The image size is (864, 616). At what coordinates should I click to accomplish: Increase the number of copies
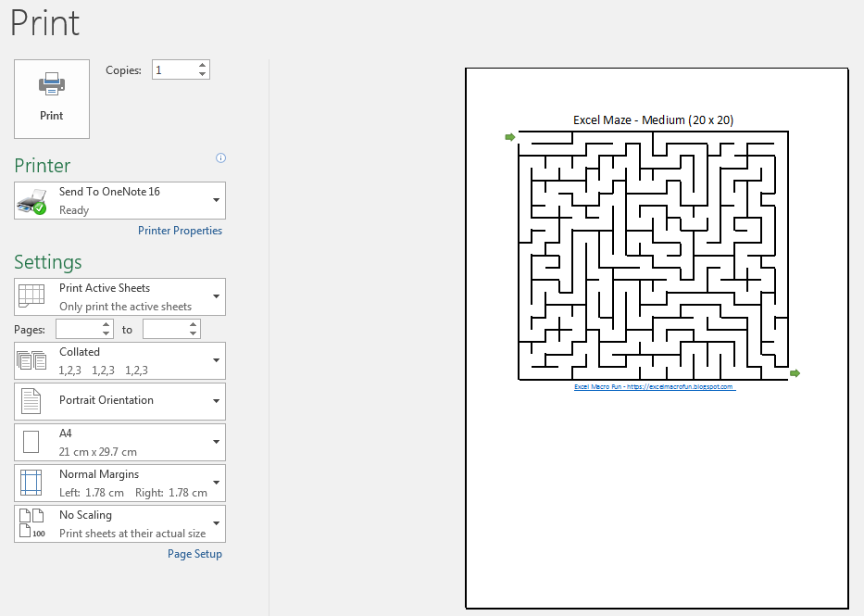tap(202, 64)
